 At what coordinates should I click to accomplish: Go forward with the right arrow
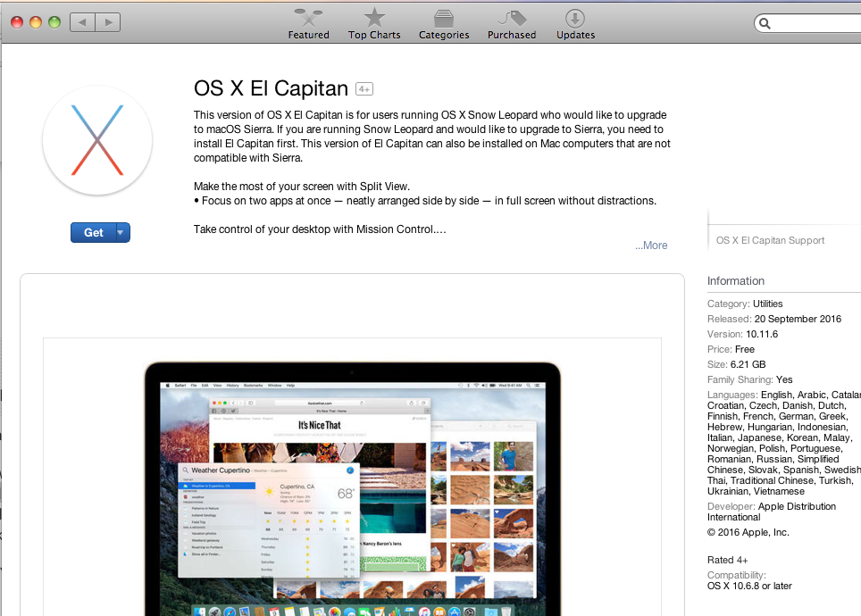click(x=108, y=22)
